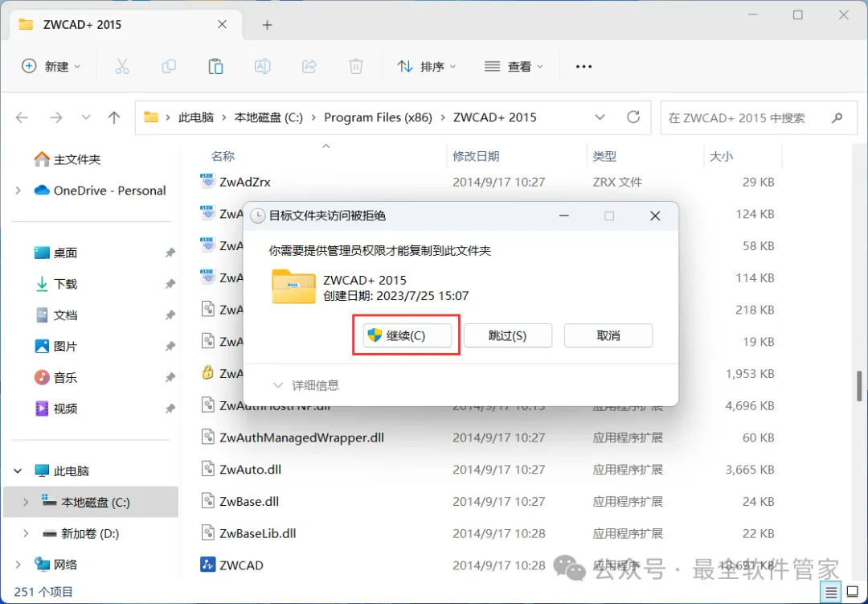Screen dimensions: 868x604
Task: Switch to large icons view in status bar
Action: point(853,593)
